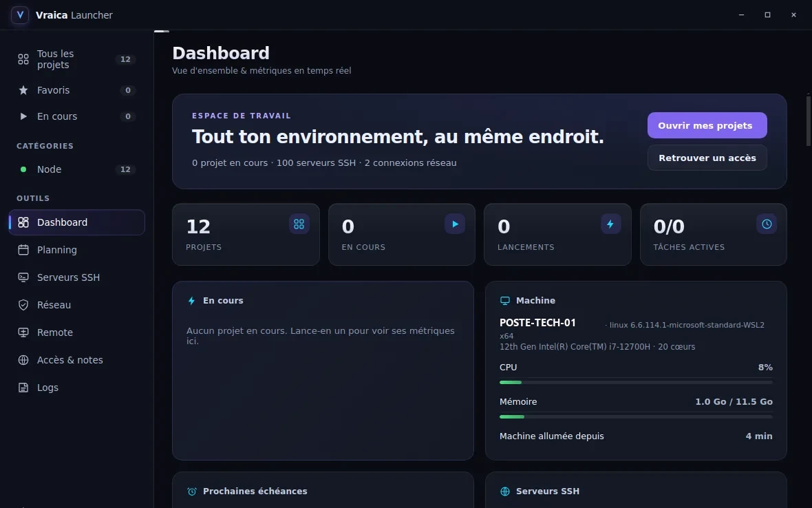
Task: Click the 0/0 Tâches actives stat card
Action: [713, 235]
